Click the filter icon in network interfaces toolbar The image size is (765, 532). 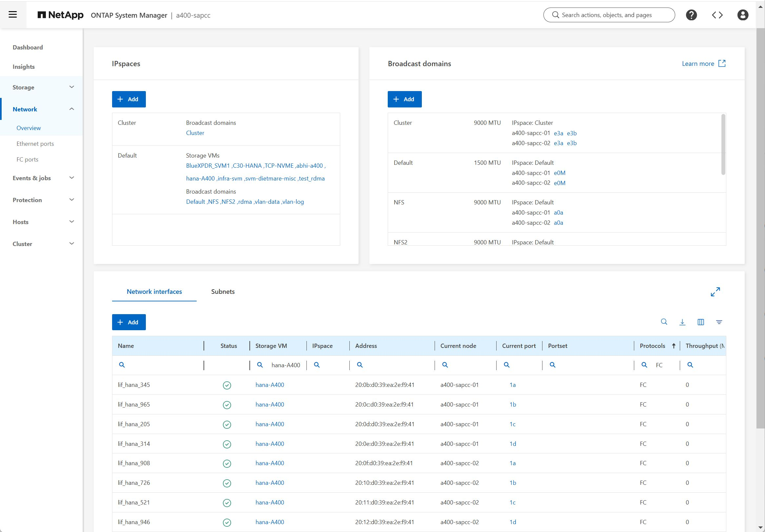point(720,322)
